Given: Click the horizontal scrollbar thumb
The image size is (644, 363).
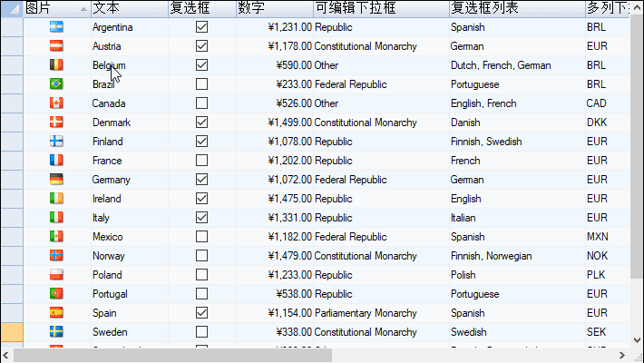Looking at the screenshot, I should [172, 355].
